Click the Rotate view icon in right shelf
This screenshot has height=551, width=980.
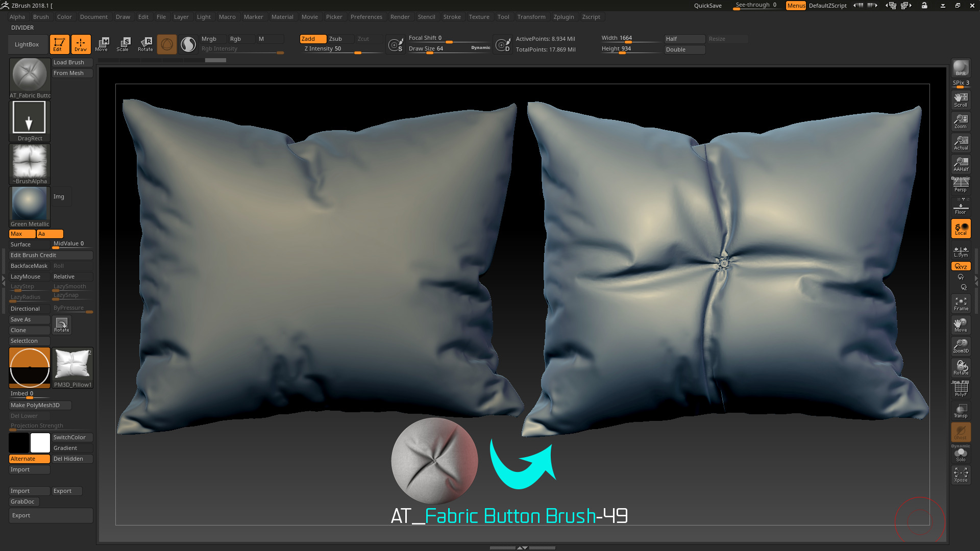961,368
